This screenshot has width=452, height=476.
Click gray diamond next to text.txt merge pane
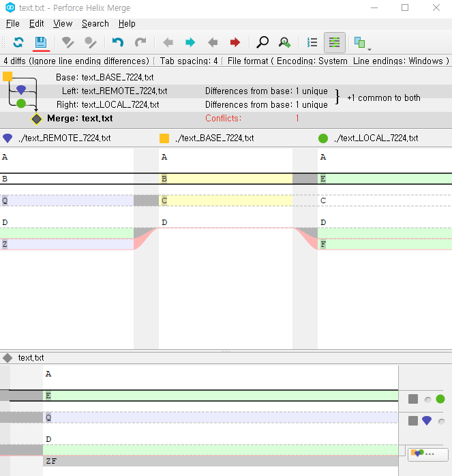click(x=7, y=358)
